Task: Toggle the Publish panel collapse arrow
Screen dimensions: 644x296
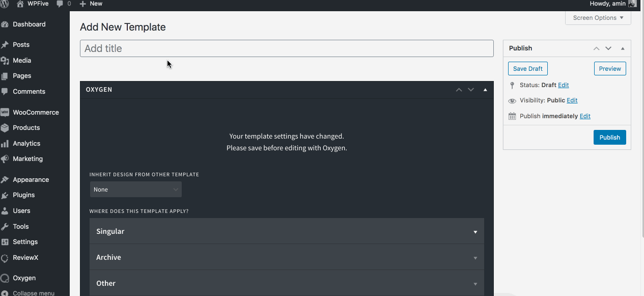Action: pos(622,48)
